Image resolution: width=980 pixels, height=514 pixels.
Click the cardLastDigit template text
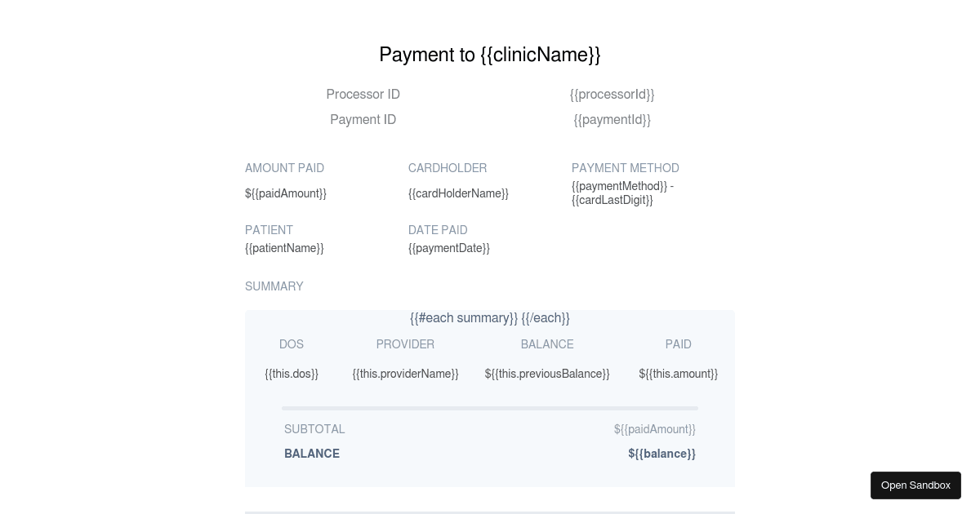pyautogui.click(x=612, y=200)
